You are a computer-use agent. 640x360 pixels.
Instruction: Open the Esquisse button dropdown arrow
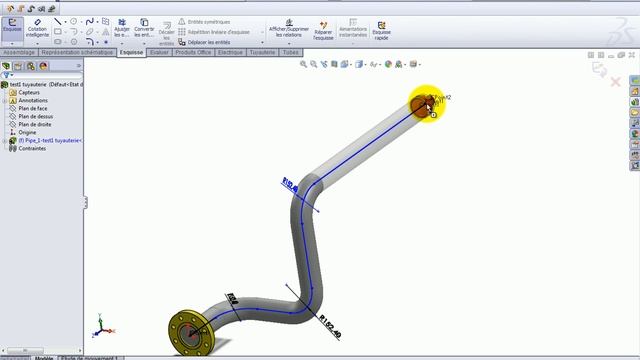point(12,43)
